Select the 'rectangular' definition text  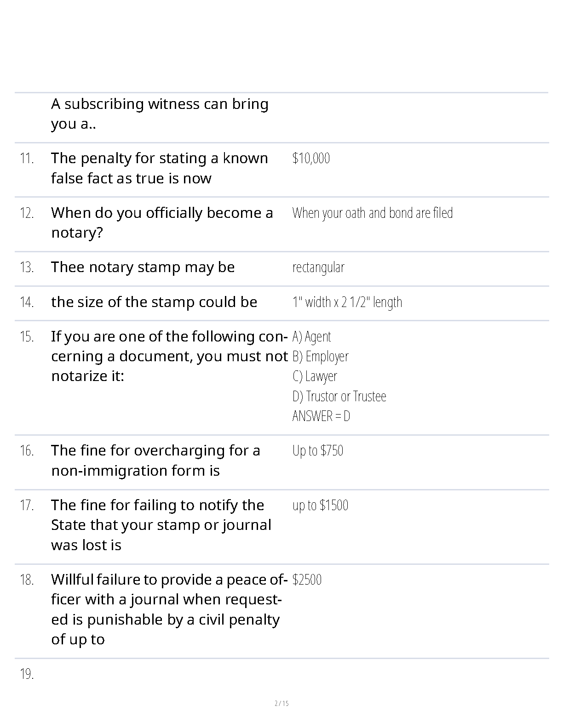tap(318, 267)
